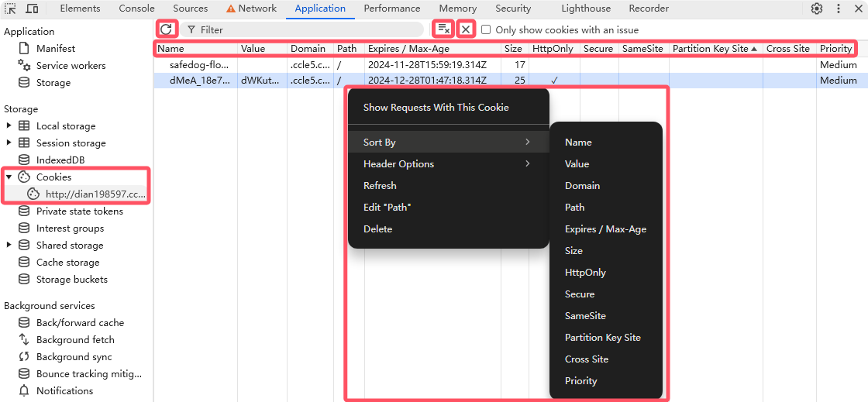Open Header Options submenu
This screenshot has width=868, height=402.
click(398, 164)
